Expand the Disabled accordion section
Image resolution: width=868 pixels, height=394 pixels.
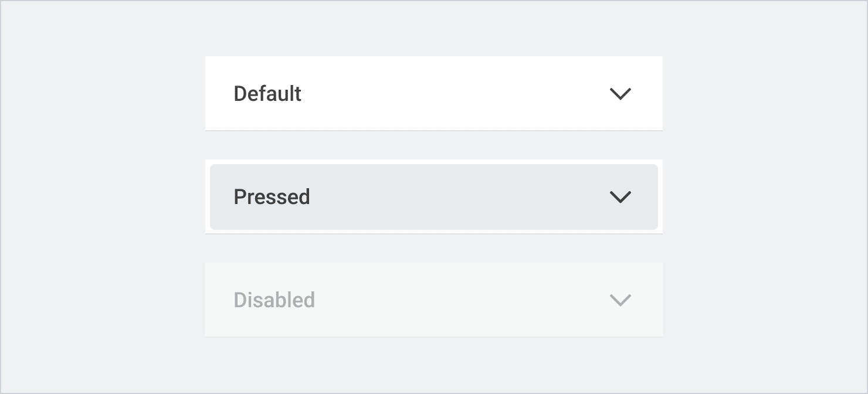pyautogui.click(x=434, y=300)
